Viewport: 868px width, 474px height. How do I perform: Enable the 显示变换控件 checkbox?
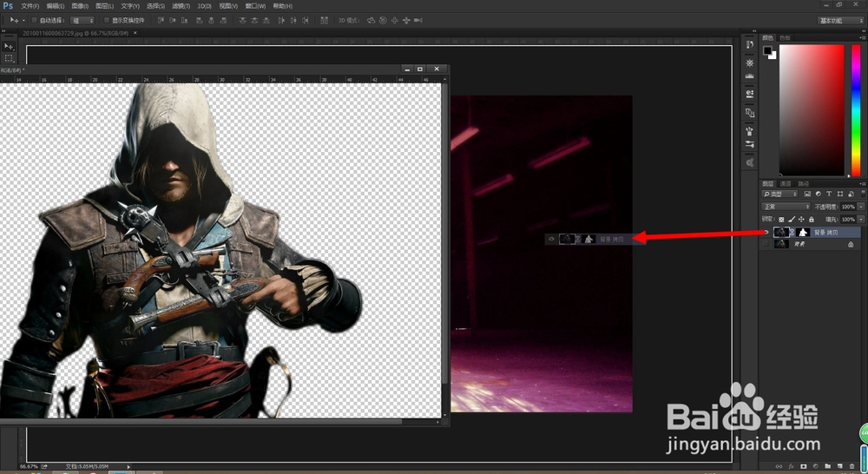(106, 20)
